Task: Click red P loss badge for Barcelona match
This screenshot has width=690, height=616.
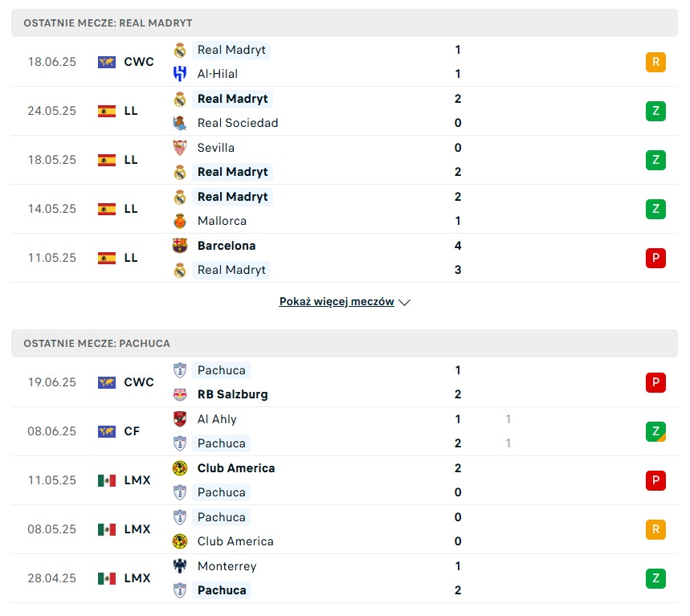Action: [655, 258]
